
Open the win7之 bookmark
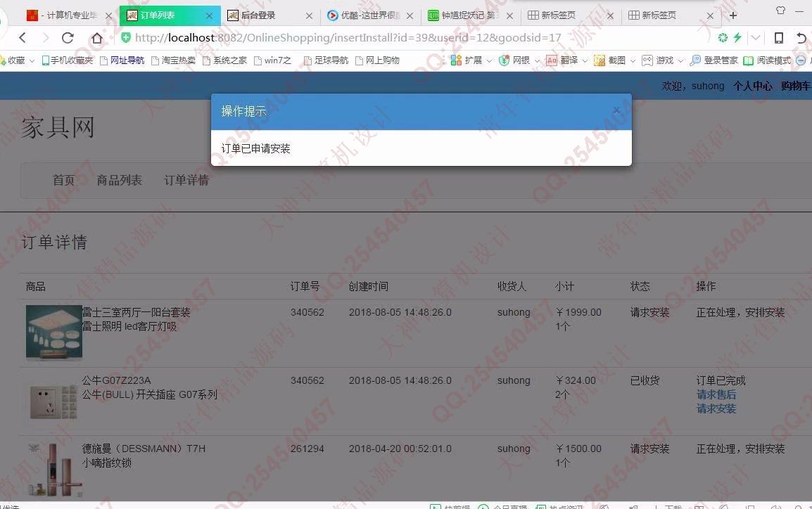(x=272, y=60)
